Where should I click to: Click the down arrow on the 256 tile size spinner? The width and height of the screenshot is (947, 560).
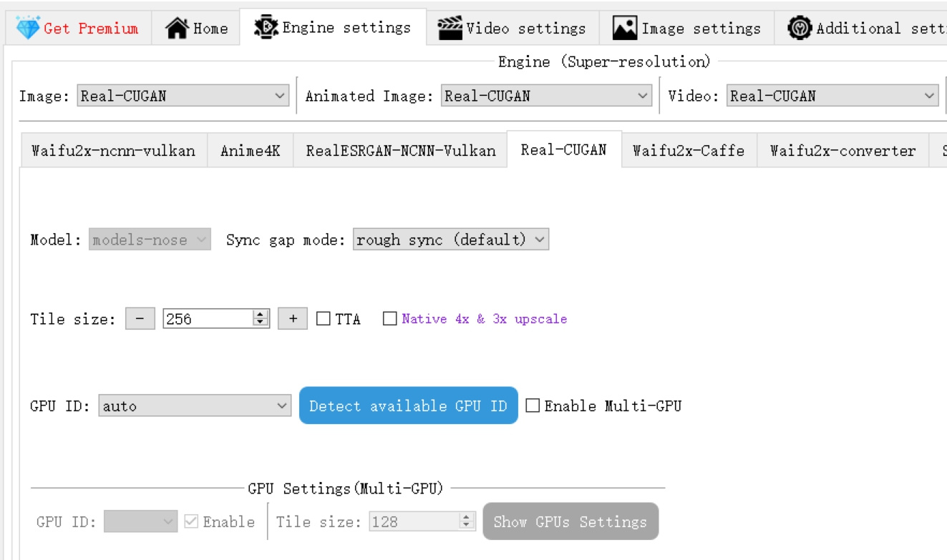click(261, 323)
